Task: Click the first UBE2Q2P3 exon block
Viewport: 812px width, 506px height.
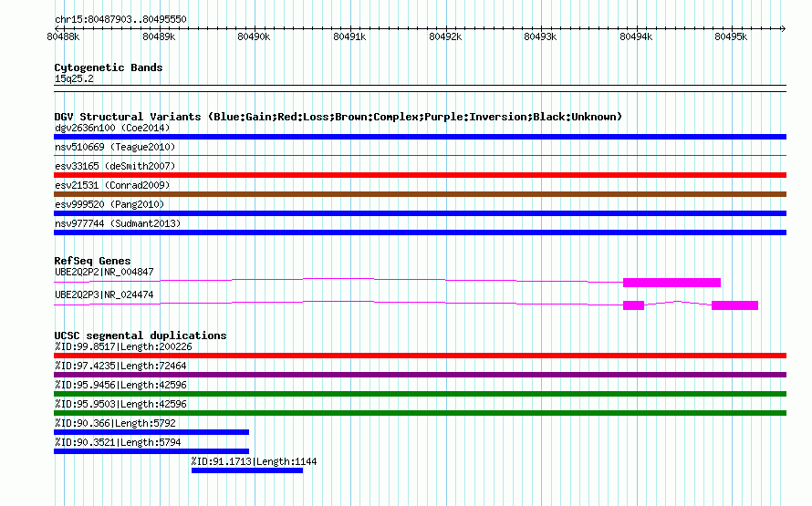Action: tap(633, 305)
